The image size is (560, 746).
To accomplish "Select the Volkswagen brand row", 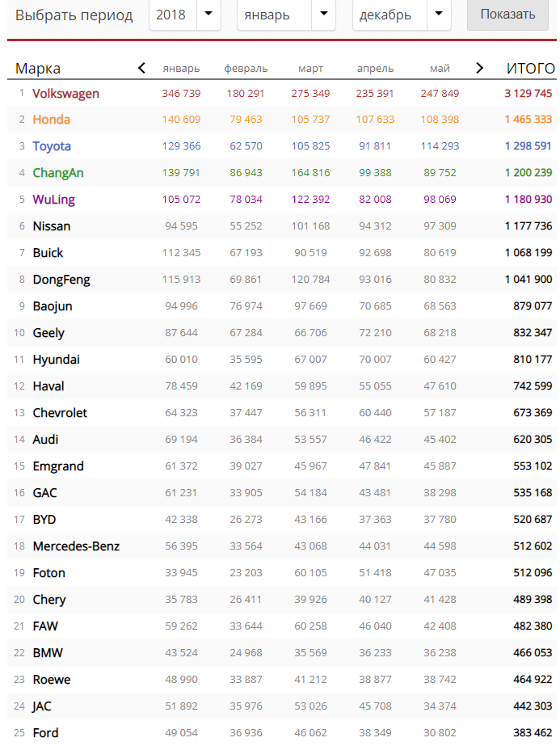I will (x=282, y=93).
